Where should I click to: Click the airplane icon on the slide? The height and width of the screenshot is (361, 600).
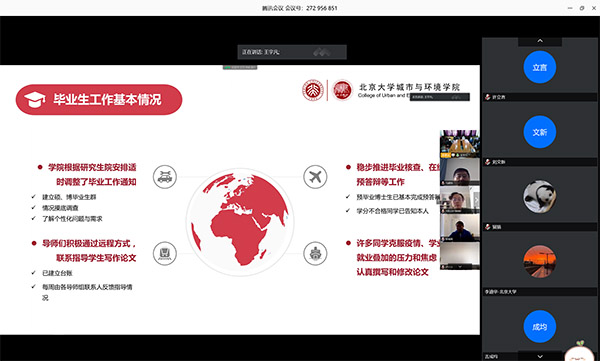tap(315, 177)
